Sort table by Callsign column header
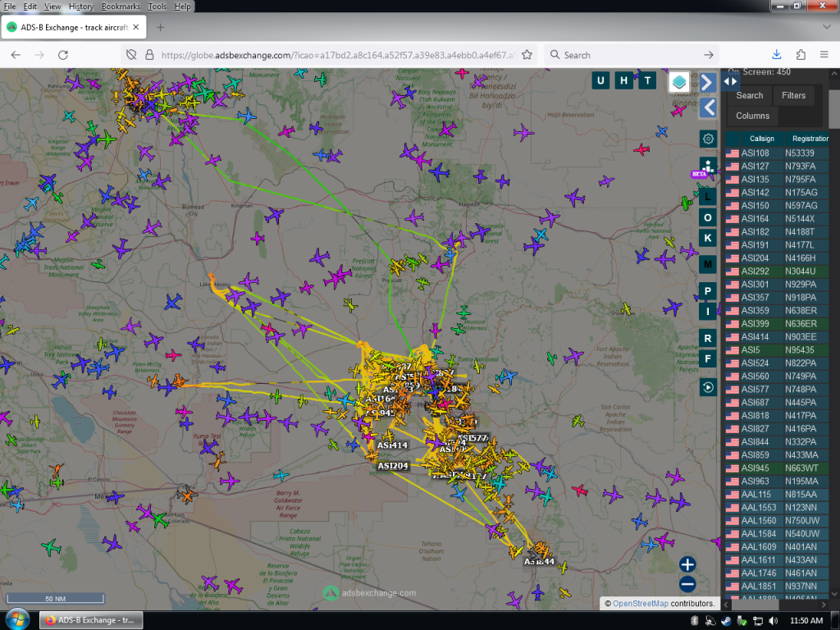 point(762,139)
